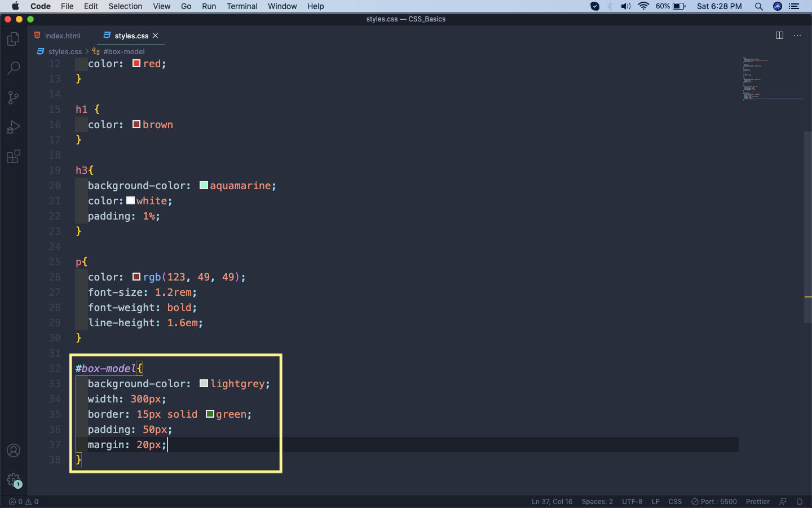Click the Ln 37, Col 16 status item
Screen dimensions: 812x508
[x=552, y=501]
